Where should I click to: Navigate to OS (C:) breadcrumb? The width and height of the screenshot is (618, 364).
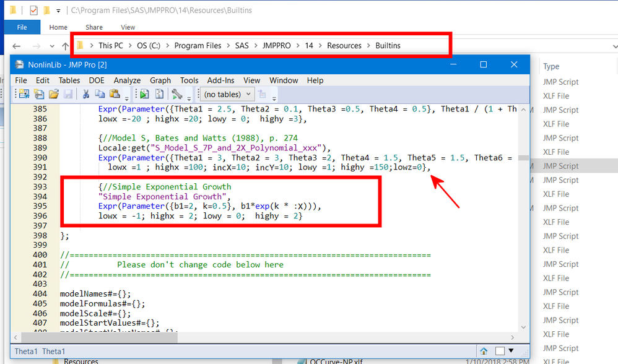pyautogui.click(x=149, y=46)
